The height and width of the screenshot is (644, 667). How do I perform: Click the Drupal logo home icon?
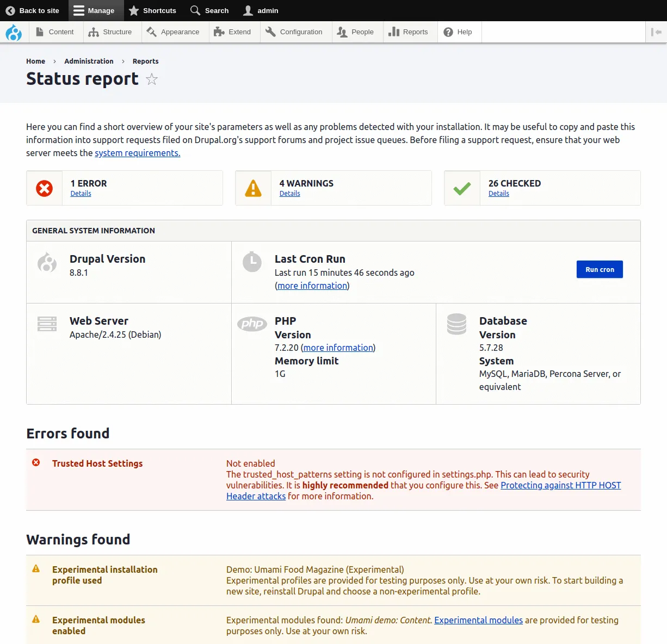pos(14,32)
